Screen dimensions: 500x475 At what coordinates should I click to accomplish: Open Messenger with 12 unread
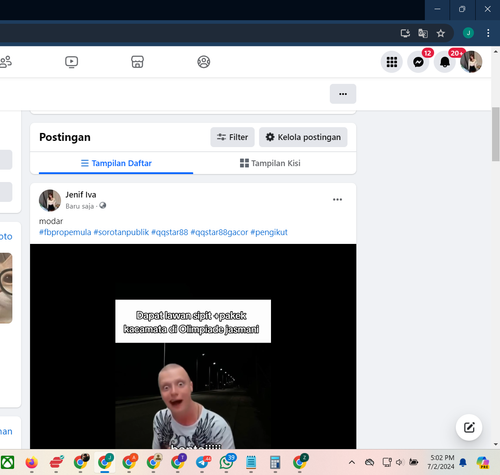418,62
